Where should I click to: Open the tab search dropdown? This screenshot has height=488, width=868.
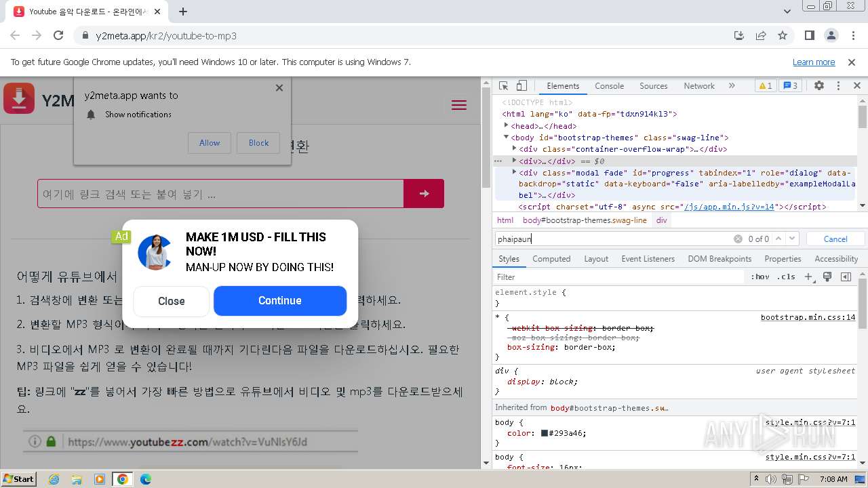pos(787,12)
